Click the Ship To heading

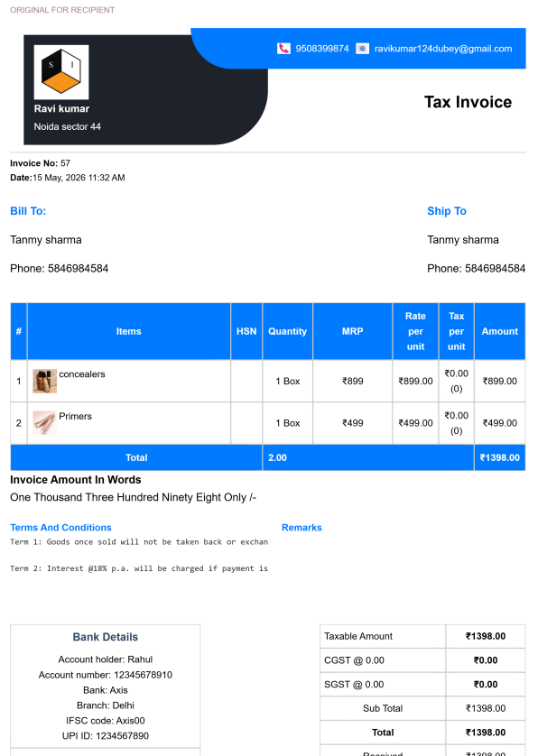point(447,211)
